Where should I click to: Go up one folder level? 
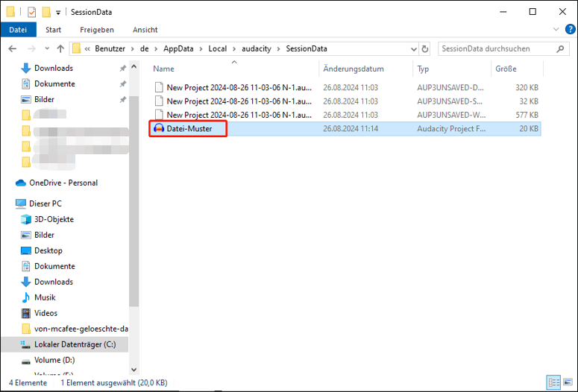click(x=60, y=48)
